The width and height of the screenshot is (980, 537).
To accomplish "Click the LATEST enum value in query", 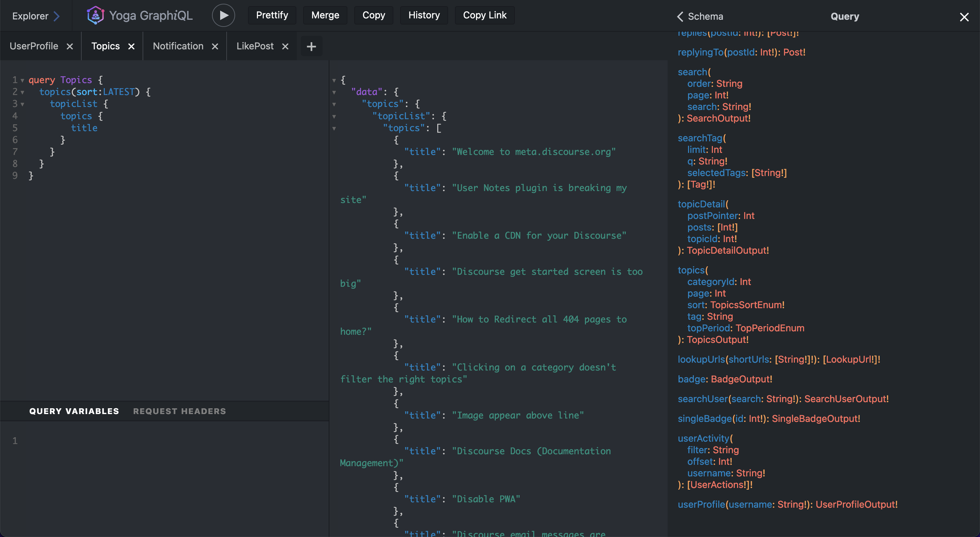I will 119,92.
